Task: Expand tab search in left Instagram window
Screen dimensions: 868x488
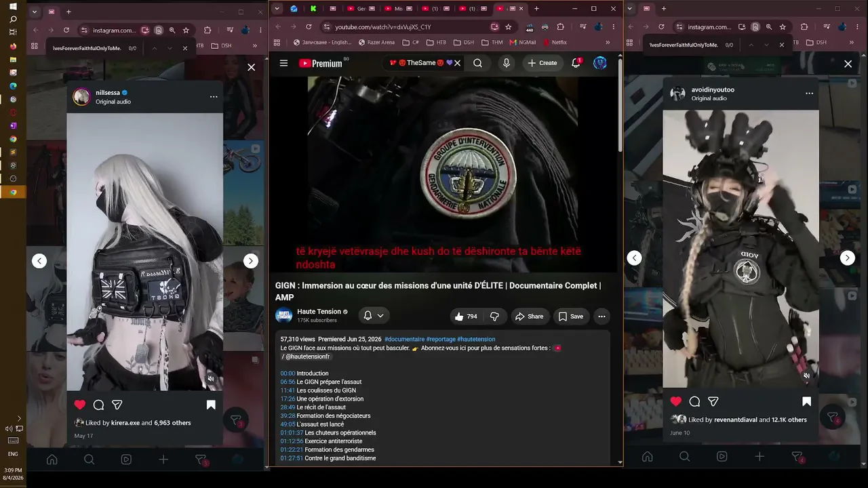Action: [35, 12]
